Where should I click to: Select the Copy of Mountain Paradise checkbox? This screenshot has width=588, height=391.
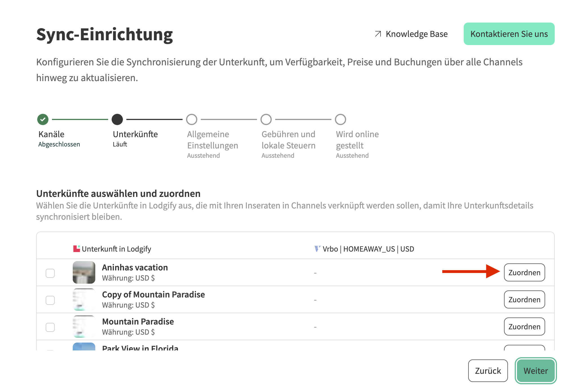point(50,300)
